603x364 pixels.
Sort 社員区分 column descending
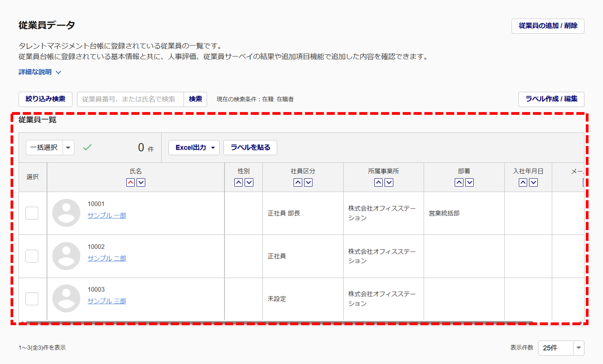pyautogui.click(x=308, y=183)
